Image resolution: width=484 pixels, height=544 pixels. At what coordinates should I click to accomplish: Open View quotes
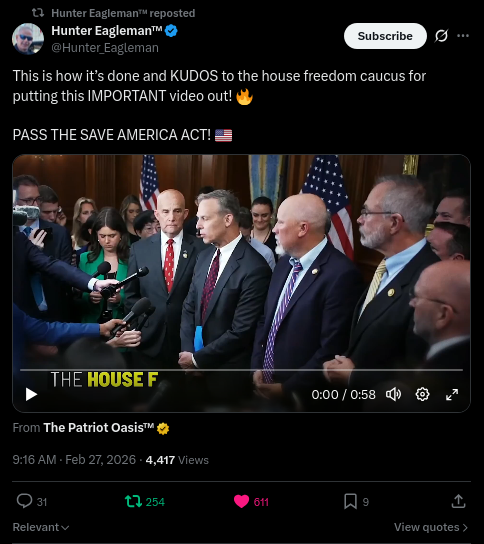point(431,527)
